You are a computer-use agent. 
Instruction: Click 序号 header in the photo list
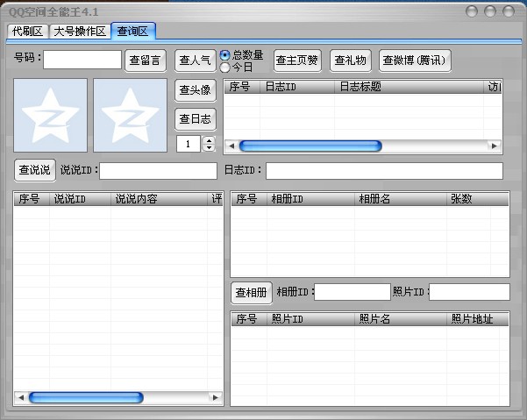click(249, 319)
